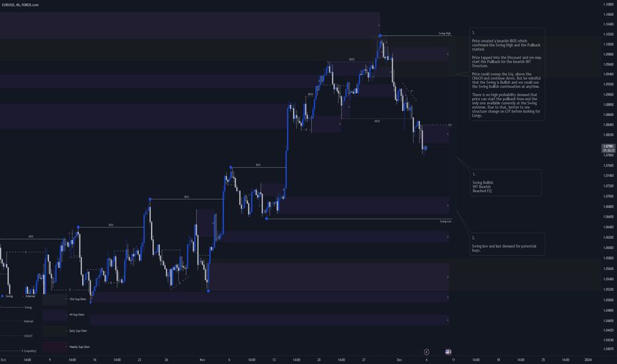
Task: Click the 'Dec' label on time axis
Action: click(x=399, y=359)
